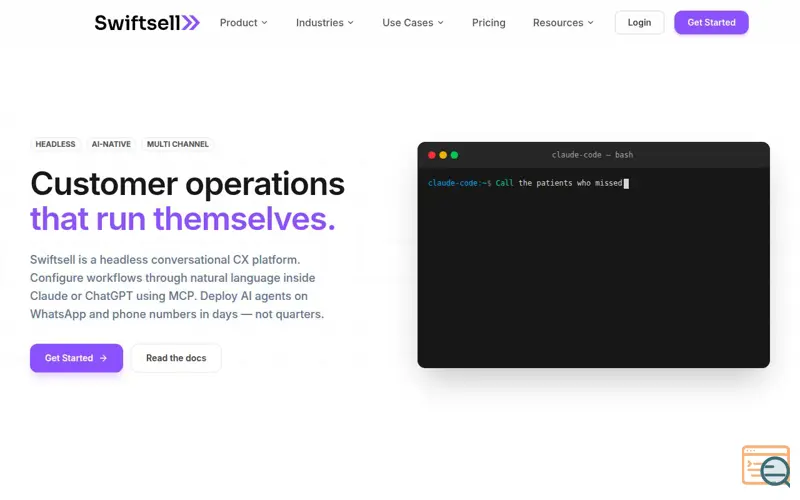Click the AI-NATIVE tag
This screenshot has height=500, width=800.
click(x=111, y=144)
